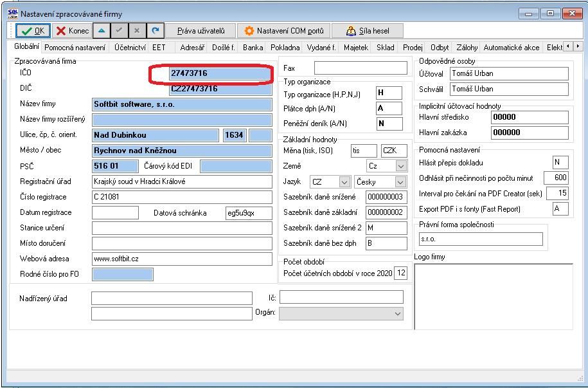Click the PSČ field
The image size is (588, 388).
115,166
